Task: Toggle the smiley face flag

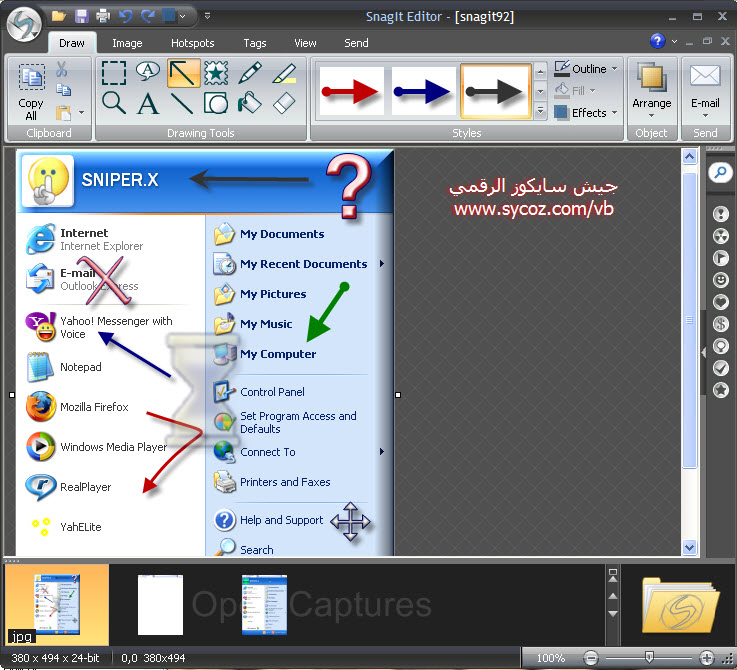Action: [720, 280]
